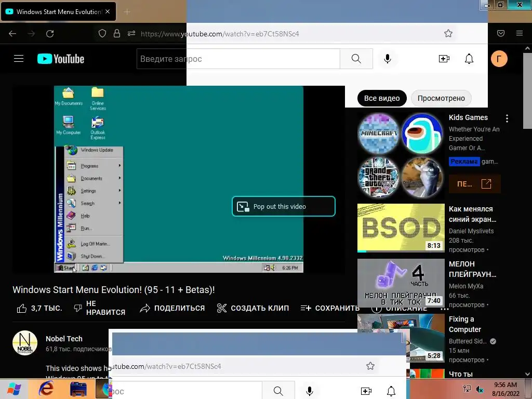Click the top create video camera icon
532x399 pixels.
coord(444,59)
